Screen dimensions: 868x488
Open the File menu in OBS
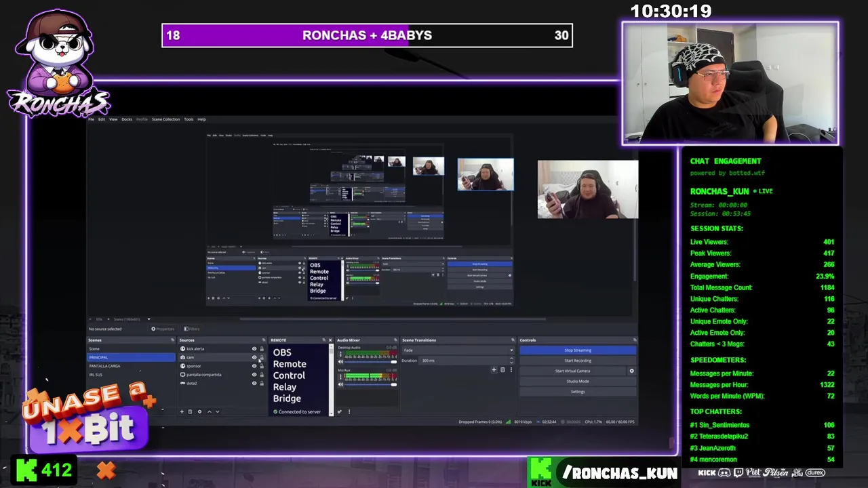click(91, 119)
